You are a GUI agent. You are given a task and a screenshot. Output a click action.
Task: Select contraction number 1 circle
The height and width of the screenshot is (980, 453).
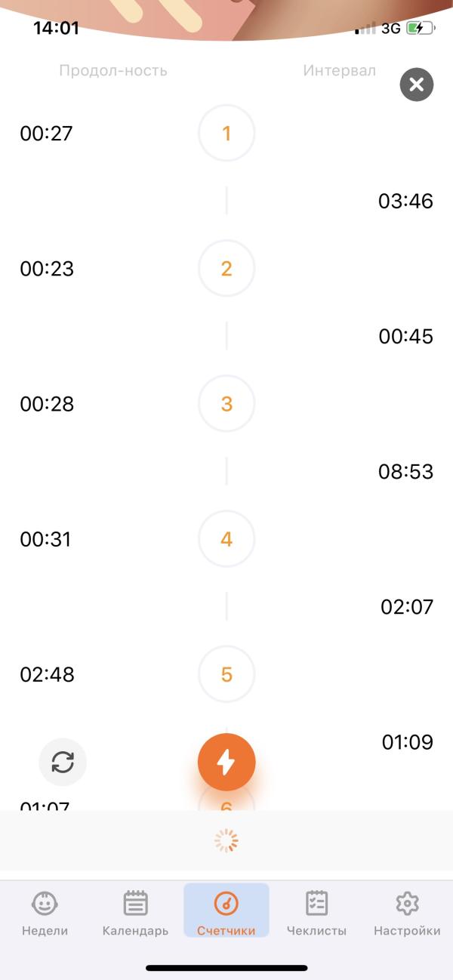point(226,134)
